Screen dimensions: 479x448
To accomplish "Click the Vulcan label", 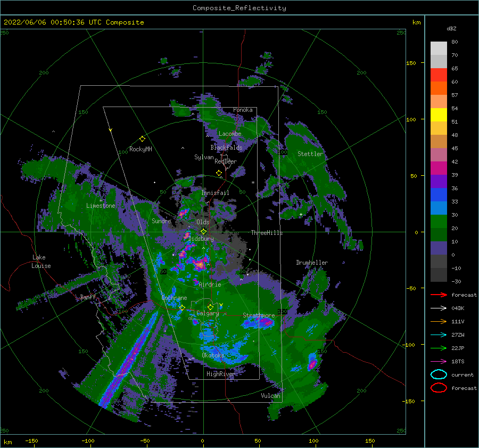I will [271, 395].
